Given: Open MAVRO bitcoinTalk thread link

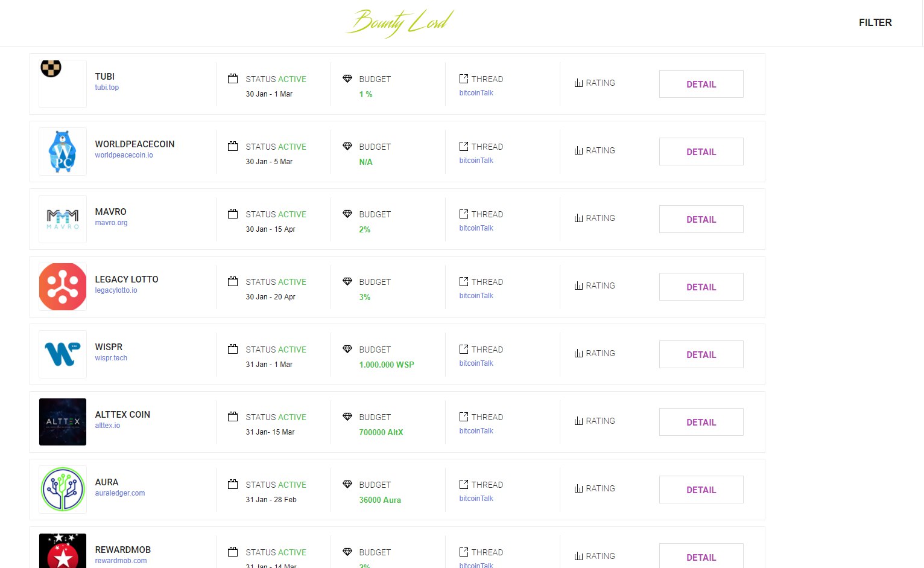Looking at the screenshot, I should (x=476, y=228).
